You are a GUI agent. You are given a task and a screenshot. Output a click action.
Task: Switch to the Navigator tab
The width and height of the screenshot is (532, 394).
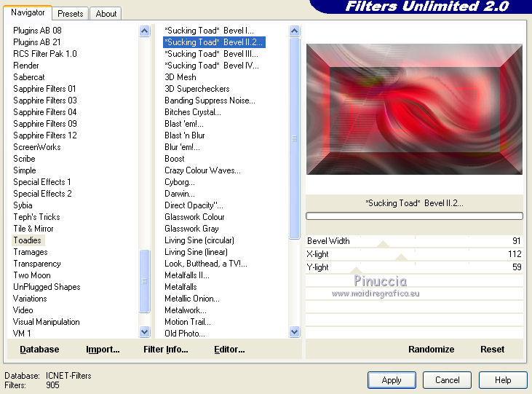pyautogui.click(x=28, y=12)
